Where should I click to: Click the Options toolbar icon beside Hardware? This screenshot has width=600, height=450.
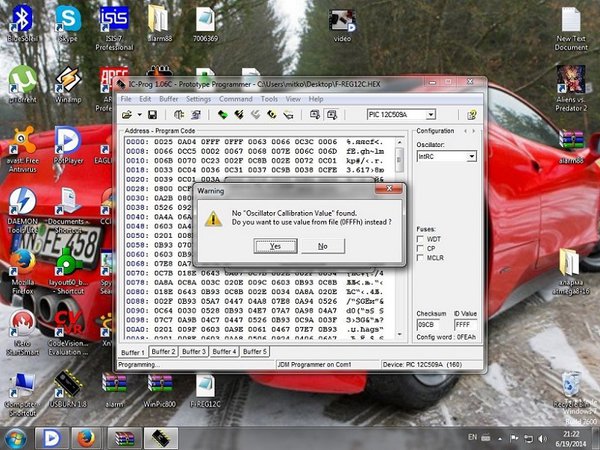pyautogui.click(x=196, y=114)
